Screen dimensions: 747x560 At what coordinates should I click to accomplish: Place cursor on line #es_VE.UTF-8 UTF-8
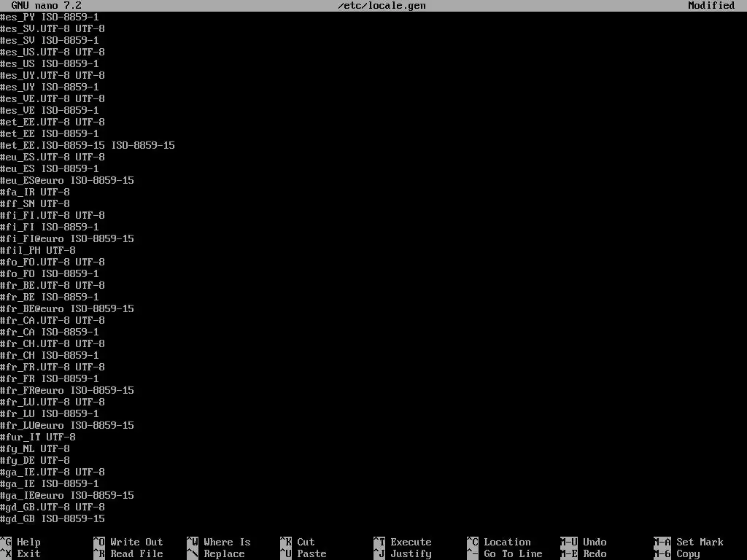53,98
